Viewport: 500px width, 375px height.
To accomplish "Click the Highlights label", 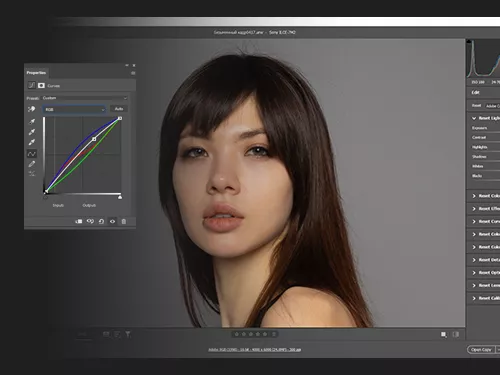I will (480, 147).
